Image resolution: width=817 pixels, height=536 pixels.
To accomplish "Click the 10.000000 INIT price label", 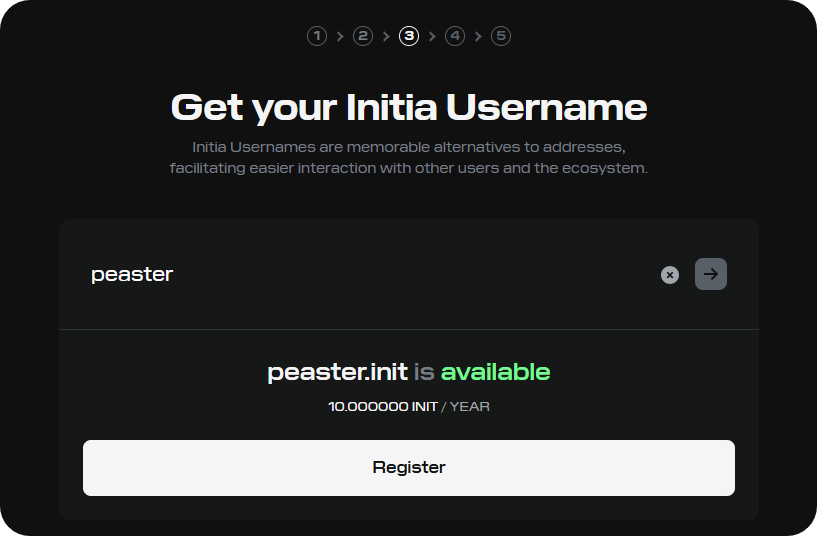I will pyautogui.click(x=383, y=407).
